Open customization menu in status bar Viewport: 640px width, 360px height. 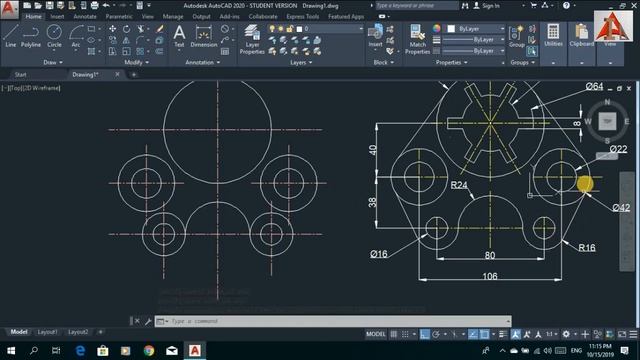(x=633, y=334)
